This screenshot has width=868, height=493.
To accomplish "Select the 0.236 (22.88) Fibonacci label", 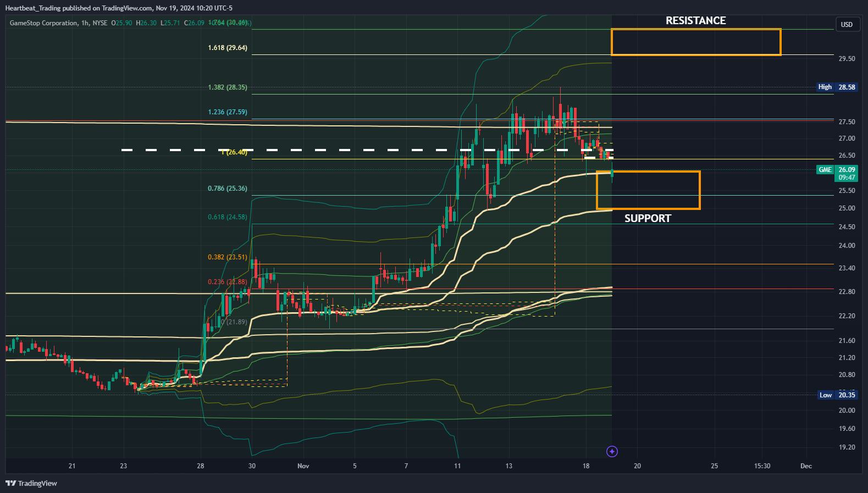I will [x=228, y=282].
